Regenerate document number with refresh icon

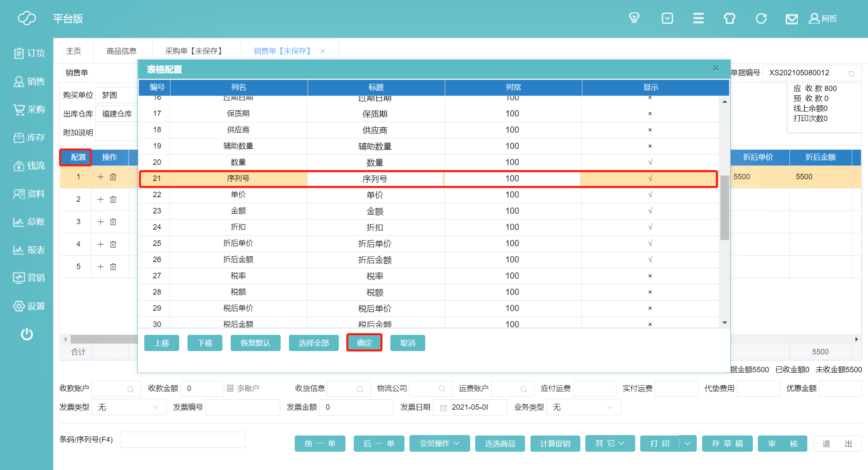click(x=851, y=74)
